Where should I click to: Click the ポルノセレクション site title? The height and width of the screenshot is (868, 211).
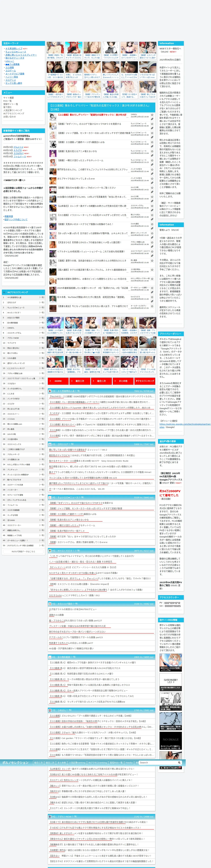15,763
